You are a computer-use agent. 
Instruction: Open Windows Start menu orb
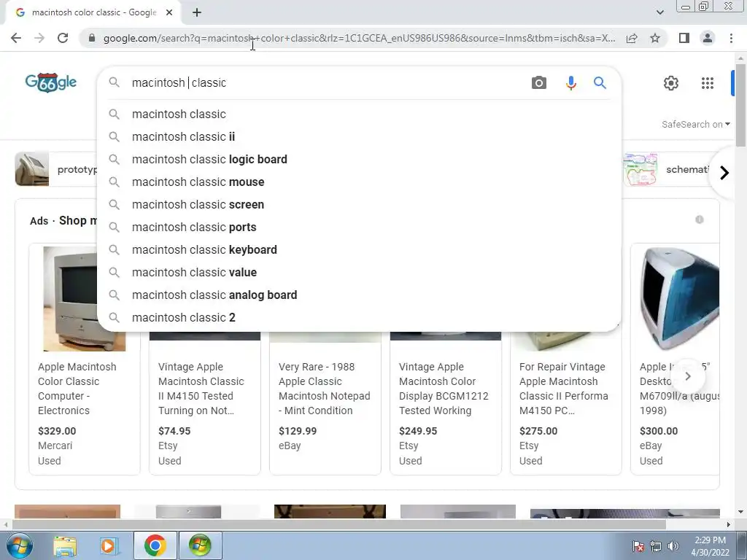coord(20,545)
